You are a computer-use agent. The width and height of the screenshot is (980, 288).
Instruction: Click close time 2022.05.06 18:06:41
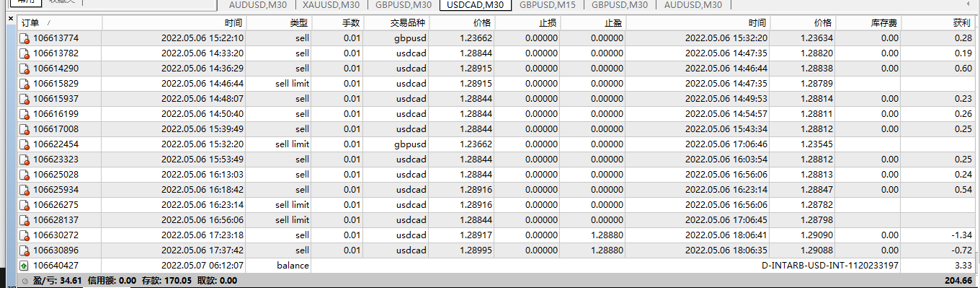[726, 235]
